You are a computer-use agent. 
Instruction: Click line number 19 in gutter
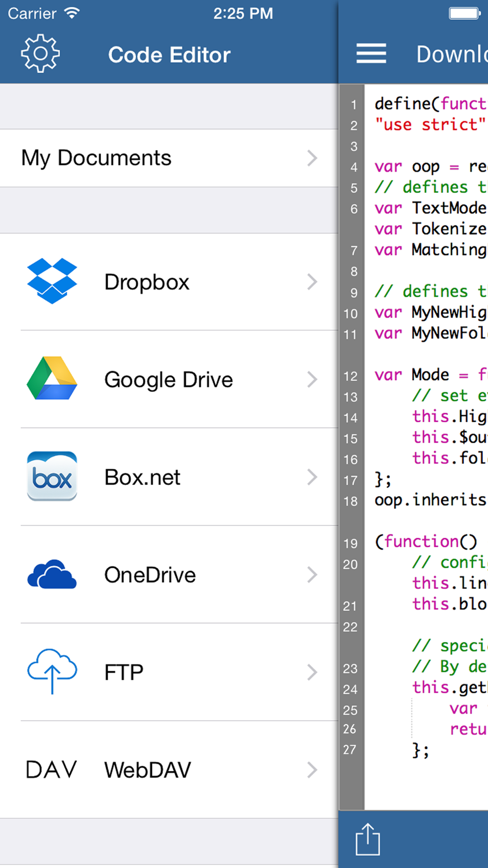coord(350,543)
